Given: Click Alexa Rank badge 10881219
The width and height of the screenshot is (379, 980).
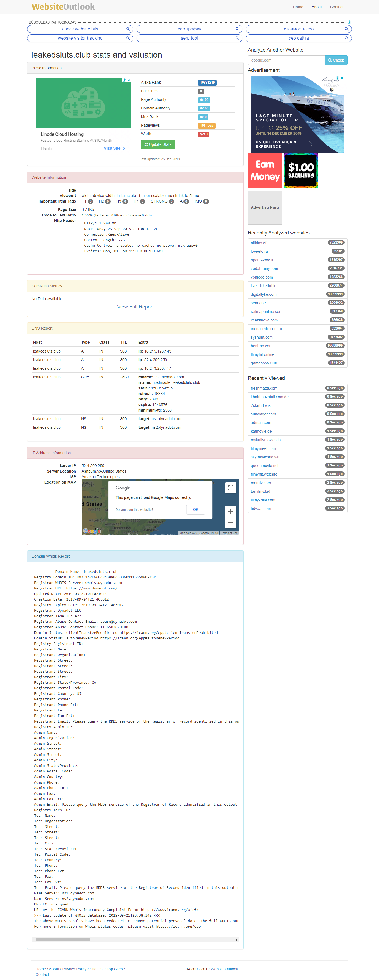Looking at the screenshot, I should [207, 83].
